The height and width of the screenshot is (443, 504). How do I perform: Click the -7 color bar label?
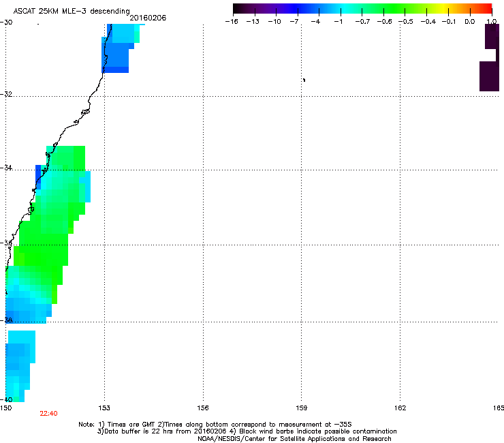point(294,22)
